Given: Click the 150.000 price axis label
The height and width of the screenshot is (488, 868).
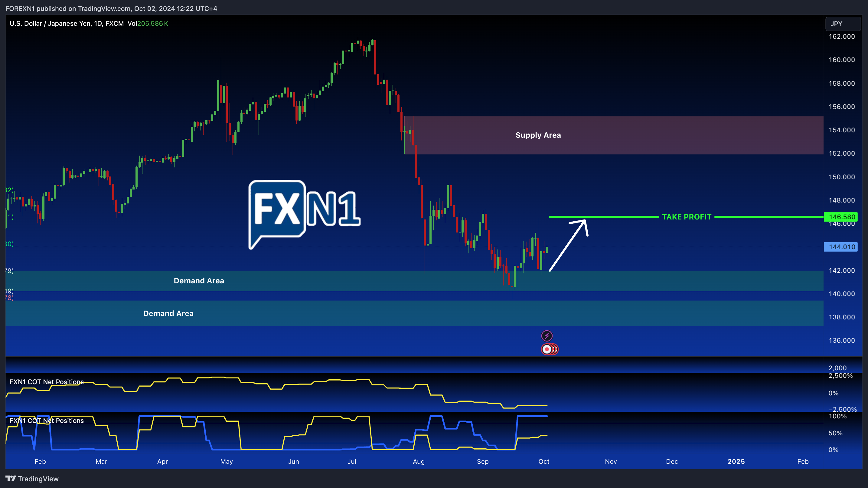Looking at the screenshot, I should (842, 177).
